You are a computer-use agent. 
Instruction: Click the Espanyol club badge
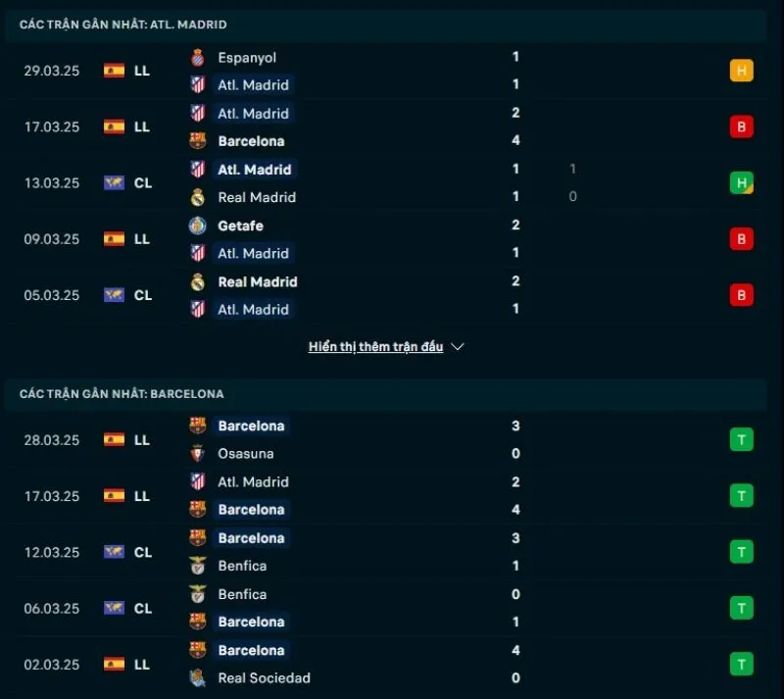click(x=197, y=57)
